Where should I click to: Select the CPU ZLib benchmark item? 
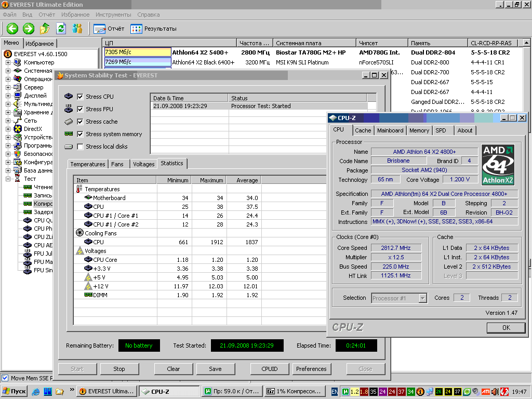tap(43, 237)
